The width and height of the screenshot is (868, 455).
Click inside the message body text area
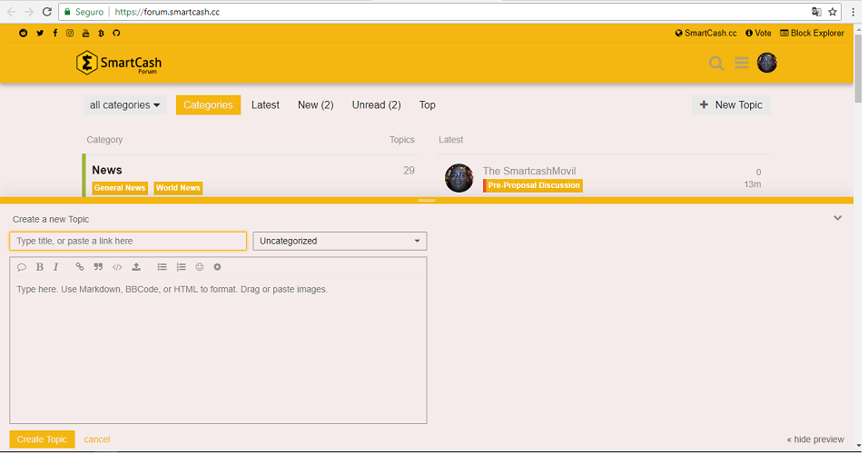pyautogui.click(x=218, y=351)
